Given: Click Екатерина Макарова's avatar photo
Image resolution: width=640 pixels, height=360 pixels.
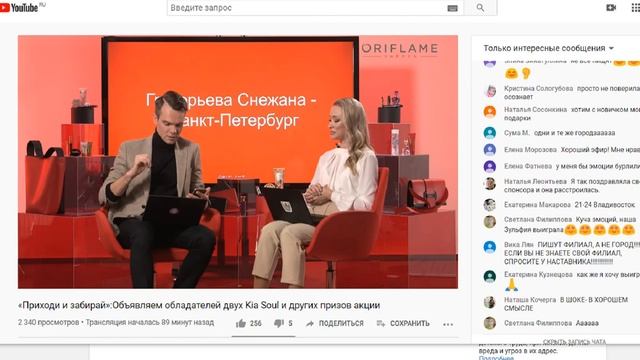Looking at the screenshot, I should [489, 204].
